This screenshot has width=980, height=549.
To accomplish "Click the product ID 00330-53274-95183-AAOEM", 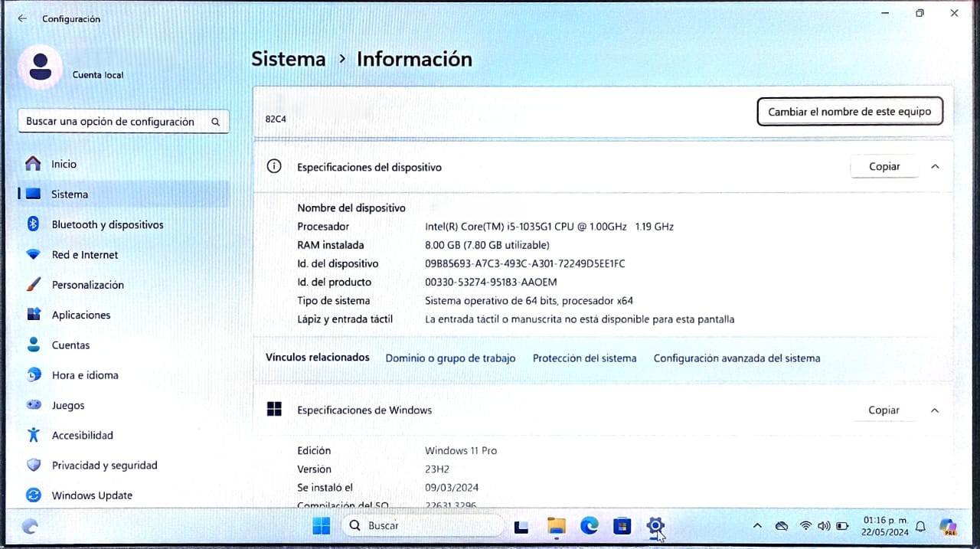I will (491, 282).
